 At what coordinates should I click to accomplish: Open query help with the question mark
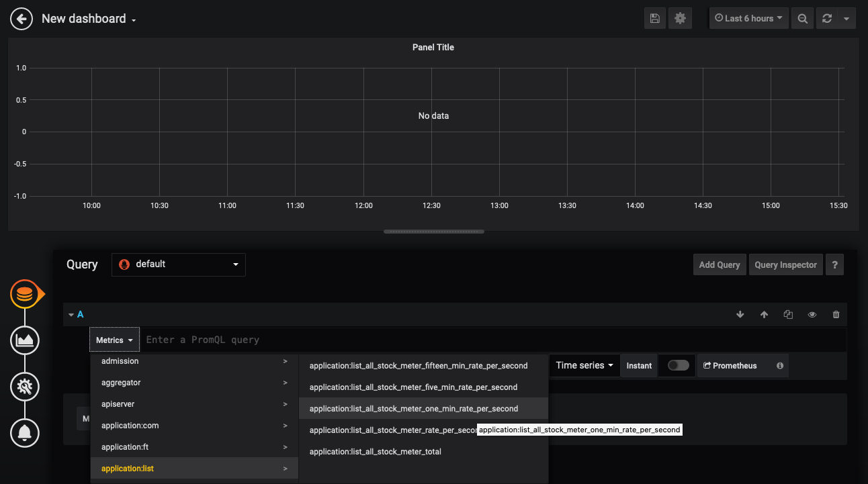(834, 264)
